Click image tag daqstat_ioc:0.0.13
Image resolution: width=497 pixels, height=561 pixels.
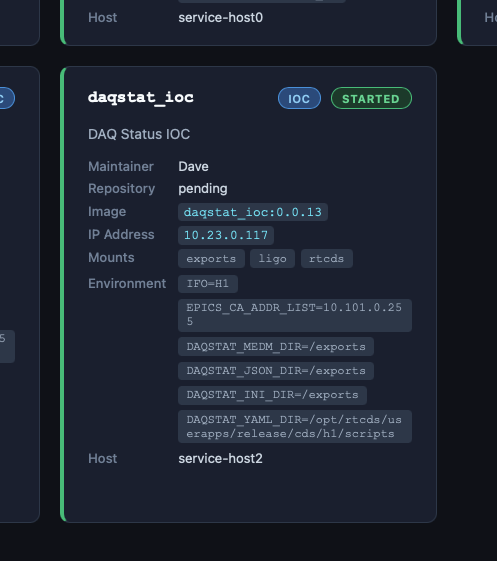pyautogui.click(x=253, y=212)
